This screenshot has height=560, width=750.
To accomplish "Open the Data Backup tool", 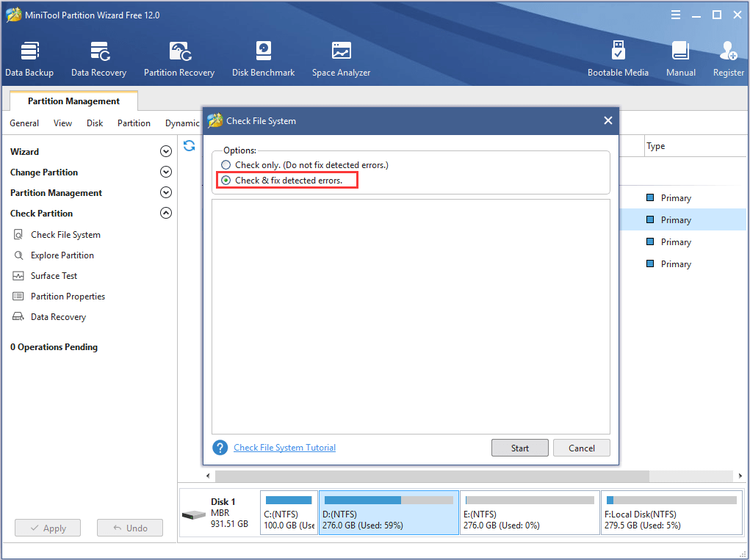I will (x=29, y=59).
